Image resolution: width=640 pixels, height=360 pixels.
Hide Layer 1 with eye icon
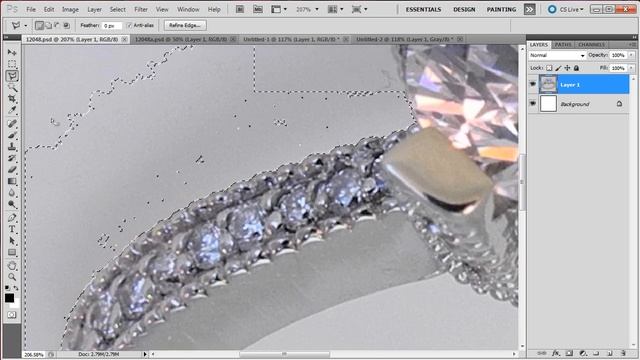[533, 84]
